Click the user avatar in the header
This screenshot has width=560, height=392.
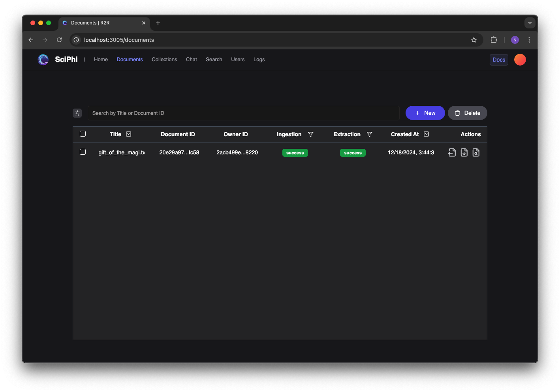click(x=520, y=60)
